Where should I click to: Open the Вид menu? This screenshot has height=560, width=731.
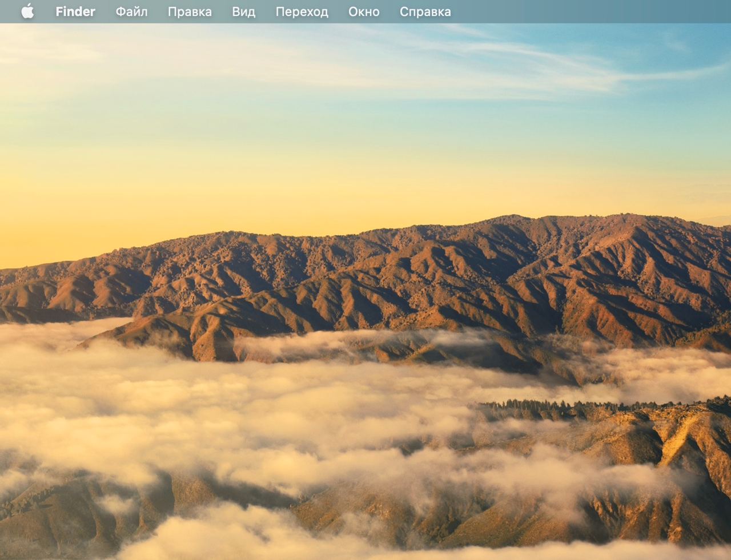tap(243, 11)
